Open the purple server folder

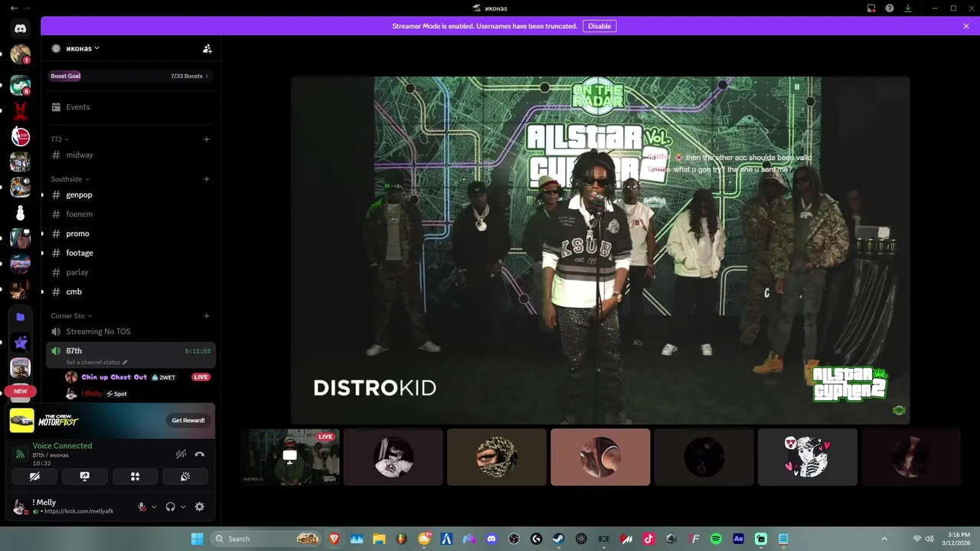[x=21, y=317]
